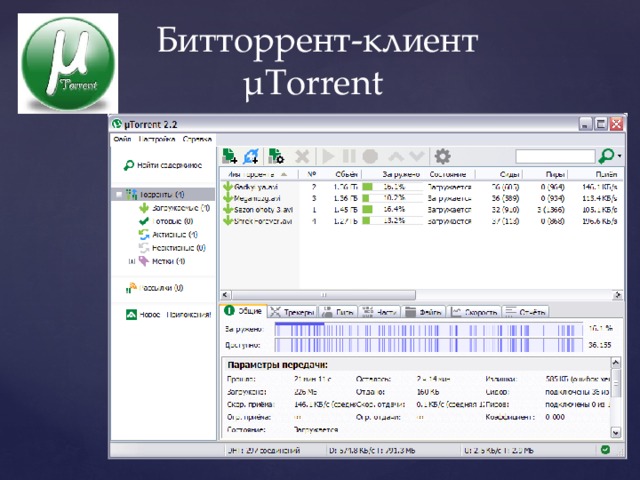Sort by the Пиры column header in torrent list
This screenshot has width=640, height=480.
tap(546, 174)
